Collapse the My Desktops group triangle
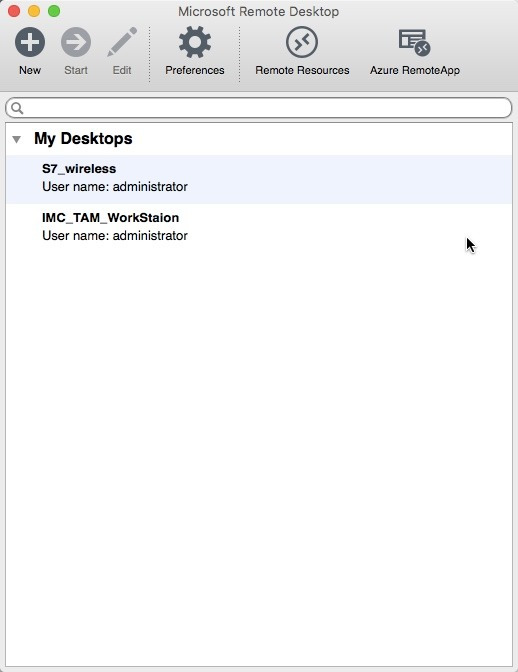This screenshot has width=518, height=672. (x=17, y=139)
